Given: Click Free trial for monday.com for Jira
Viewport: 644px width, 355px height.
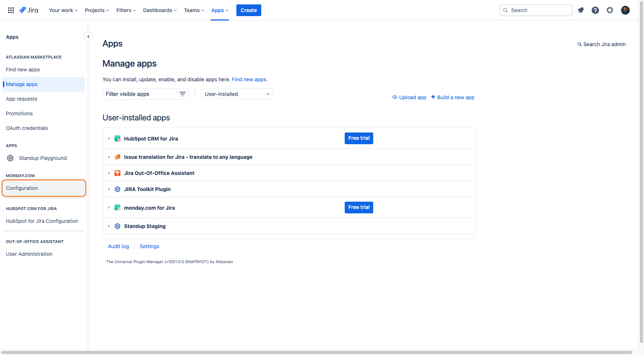Looking at the screenshot, I should 359,208.
